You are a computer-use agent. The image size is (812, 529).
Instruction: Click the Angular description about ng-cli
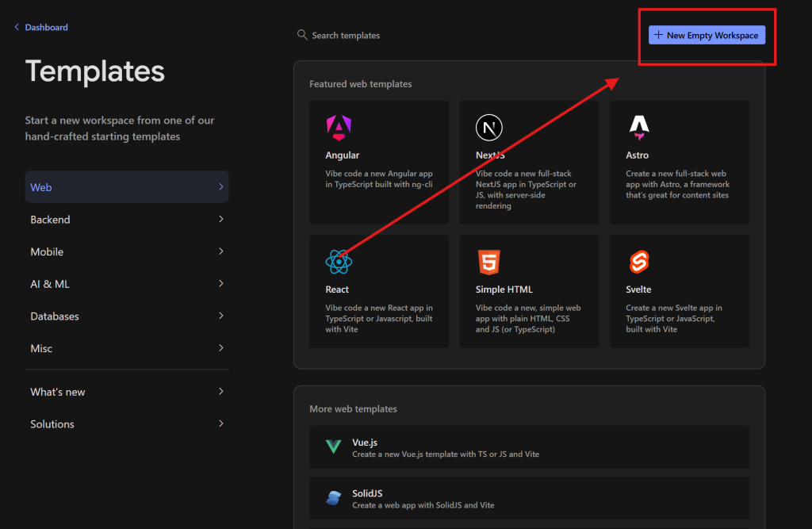tap(378, 178)
